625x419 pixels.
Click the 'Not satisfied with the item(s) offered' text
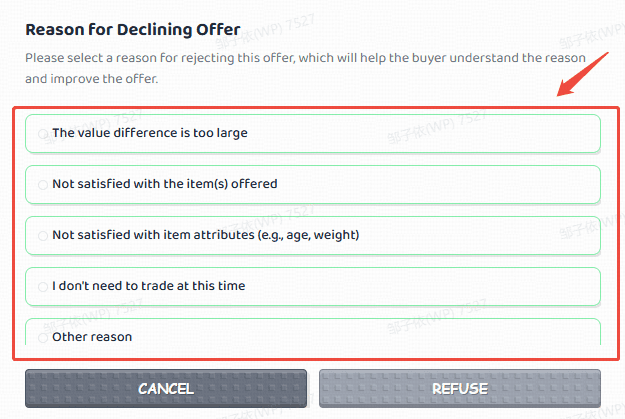click(x=165, y=184)
